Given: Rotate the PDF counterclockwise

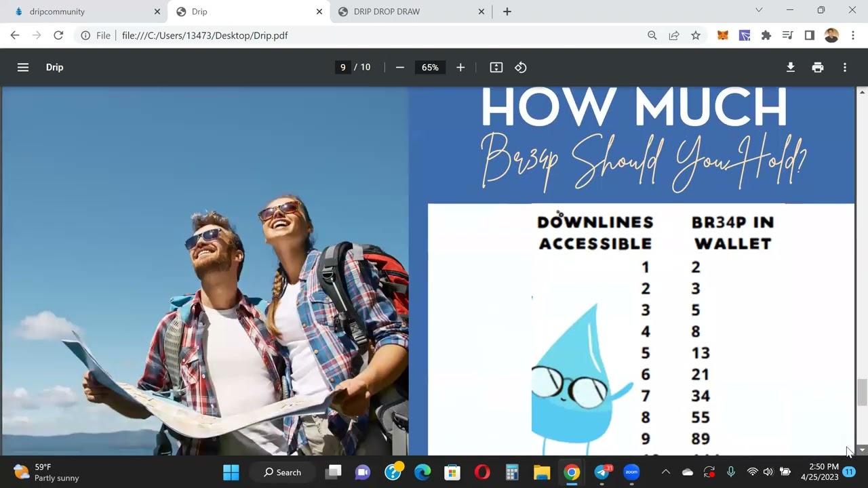Looking at the screenshot, I should [x=521, y=67].
